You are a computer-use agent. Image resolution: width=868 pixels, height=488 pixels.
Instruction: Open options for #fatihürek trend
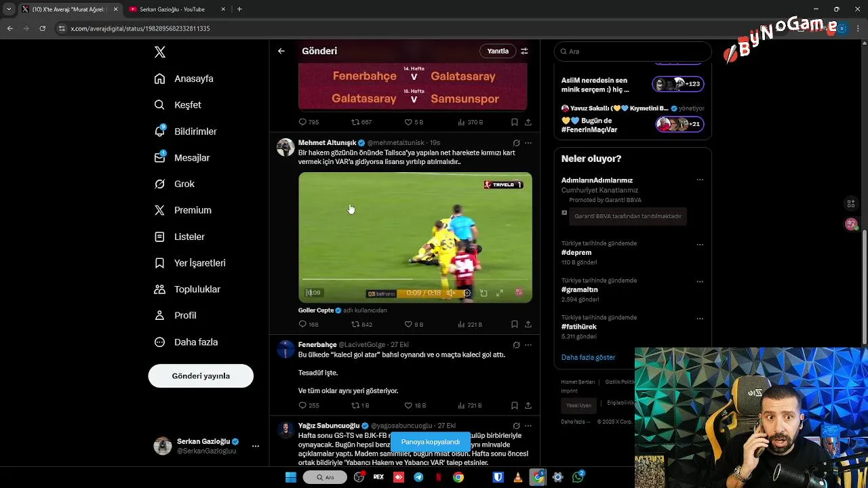click(700, 319)
